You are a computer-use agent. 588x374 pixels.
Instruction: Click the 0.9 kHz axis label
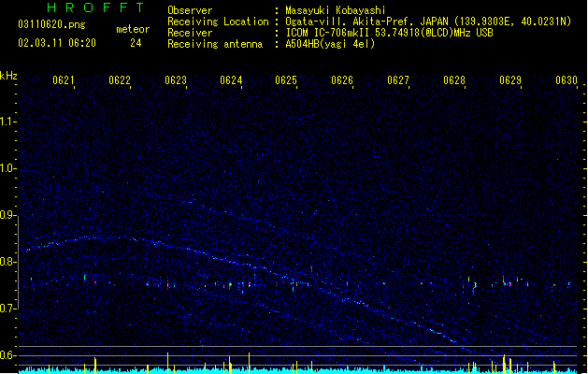pyautogui.click(x=8, y=215)
